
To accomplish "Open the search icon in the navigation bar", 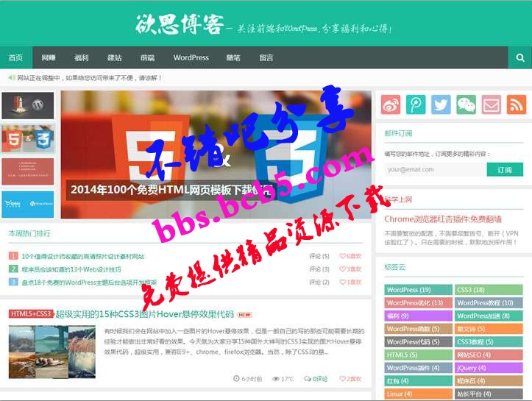I will [519, 57].
